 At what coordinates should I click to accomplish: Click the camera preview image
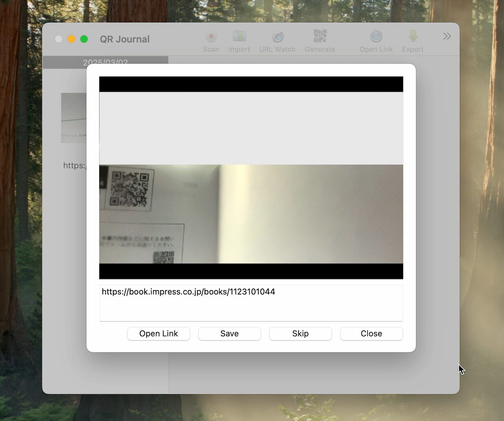(x=251, y=178)
